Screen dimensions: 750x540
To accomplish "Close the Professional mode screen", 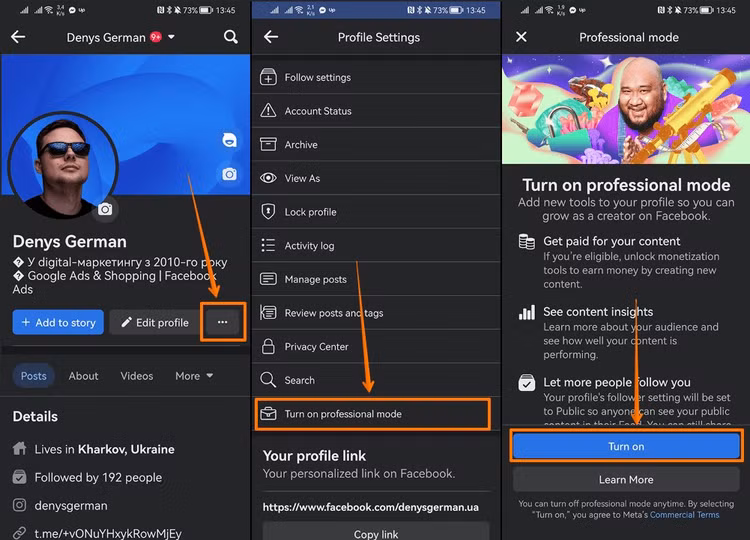I will click(521, 37).
